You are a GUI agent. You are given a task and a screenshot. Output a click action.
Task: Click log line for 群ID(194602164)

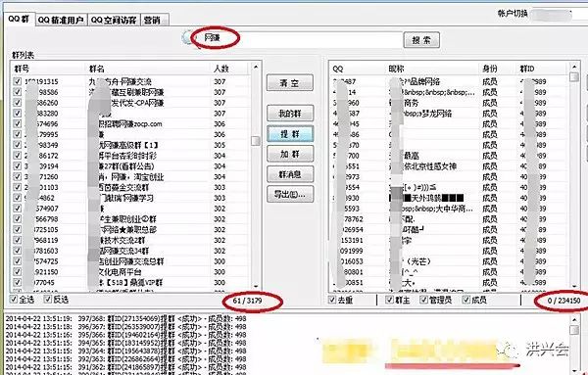(x=125, y=335)
